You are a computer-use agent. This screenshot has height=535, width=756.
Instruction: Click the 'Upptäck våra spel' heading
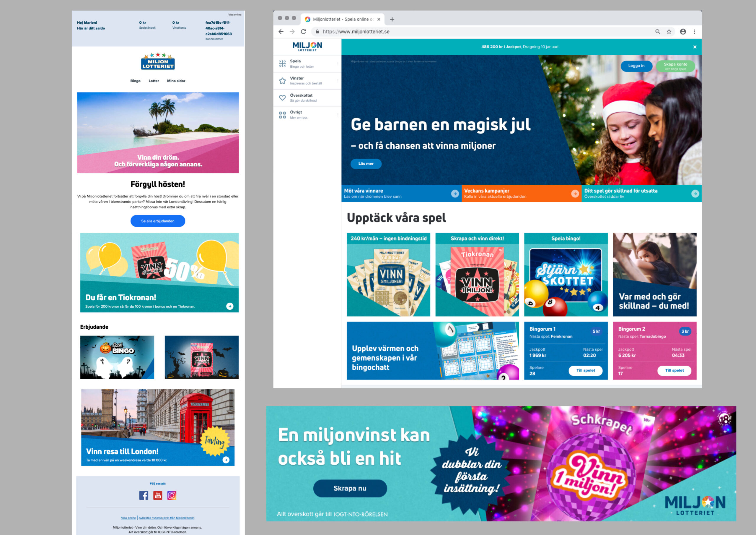tap(396, 218)
